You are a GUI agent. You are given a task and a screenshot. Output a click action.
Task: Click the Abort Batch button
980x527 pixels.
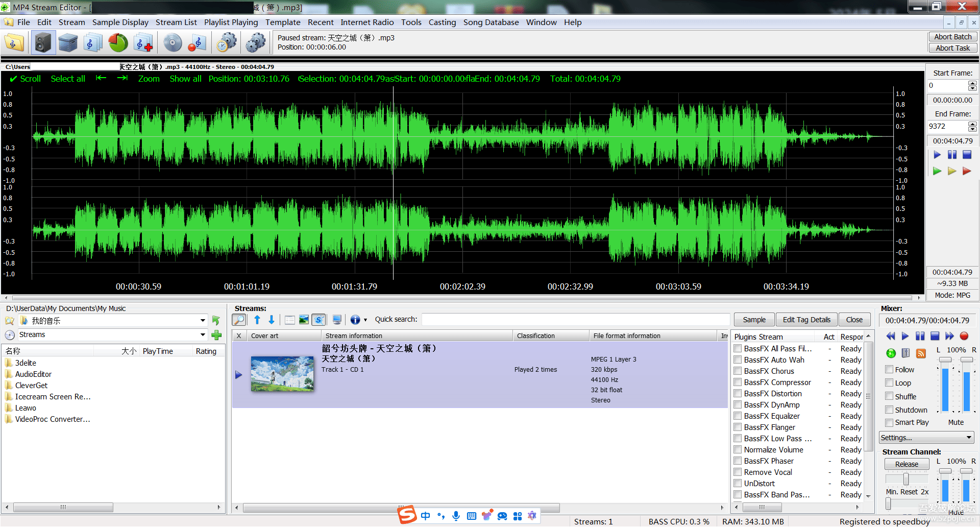click(952, 37)
